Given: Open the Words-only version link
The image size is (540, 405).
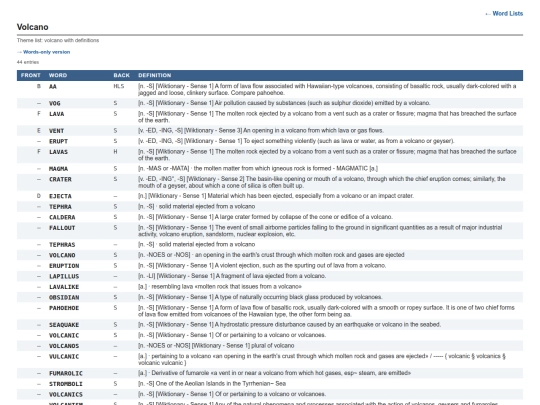Looking at the screenshot, I should 43,52.
